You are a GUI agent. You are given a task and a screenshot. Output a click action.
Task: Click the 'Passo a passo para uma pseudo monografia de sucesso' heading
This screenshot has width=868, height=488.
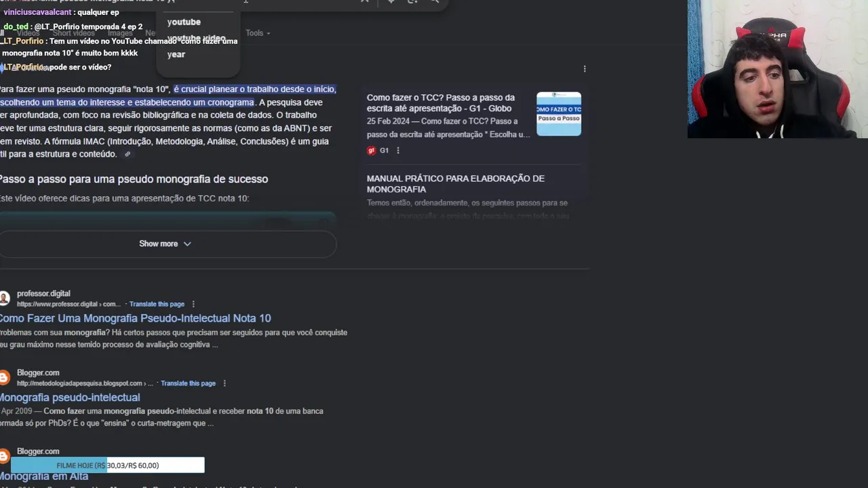[x=134, y=179]
